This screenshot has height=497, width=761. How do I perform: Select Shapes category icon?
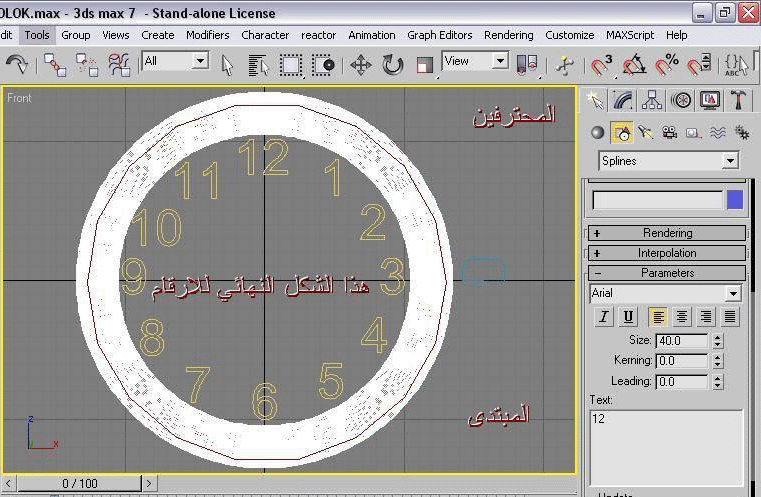point(622,133)
